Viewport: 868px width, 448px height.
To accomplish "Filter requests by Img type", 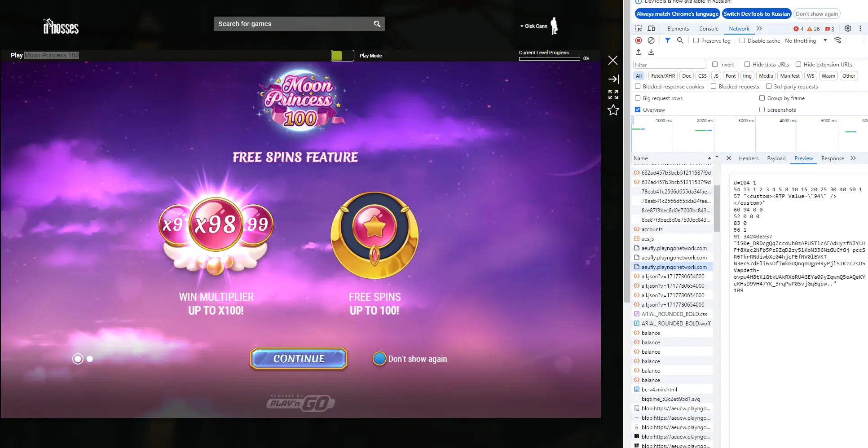I will [747, 76].
